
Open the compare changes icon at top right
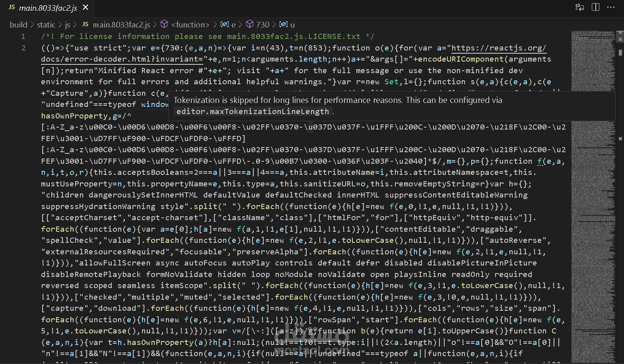click(x=580, y=7)
